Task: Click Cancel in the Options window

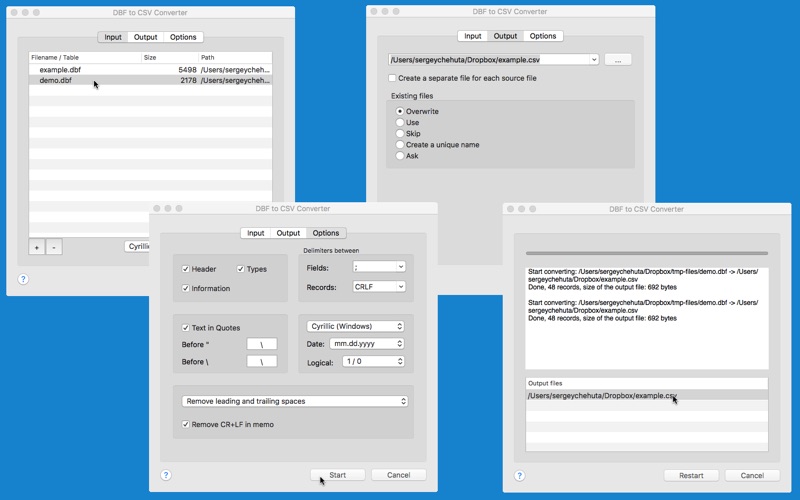Action: pos(398,475)
